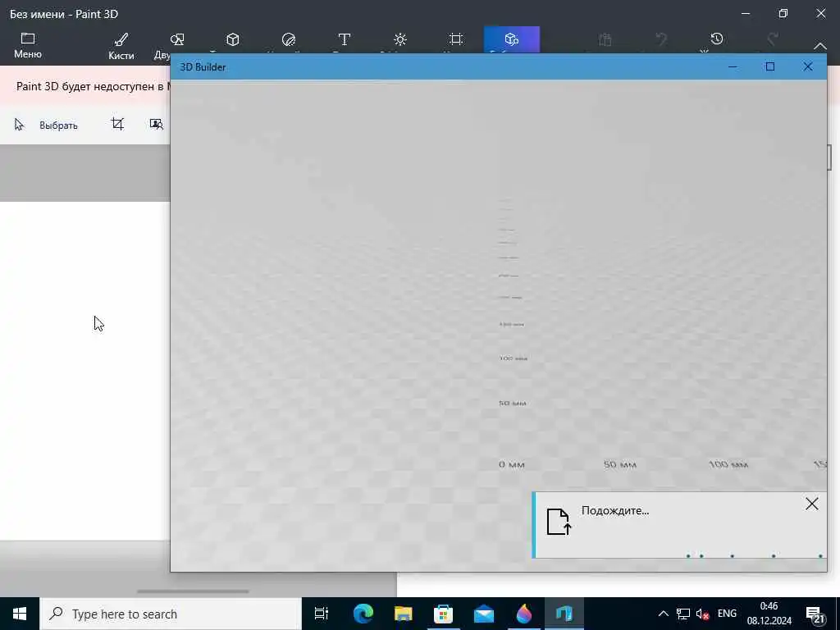Click the Подождите… message text
Screen dimensions: 840x630
pyautogui.click(x=615, y=510)
